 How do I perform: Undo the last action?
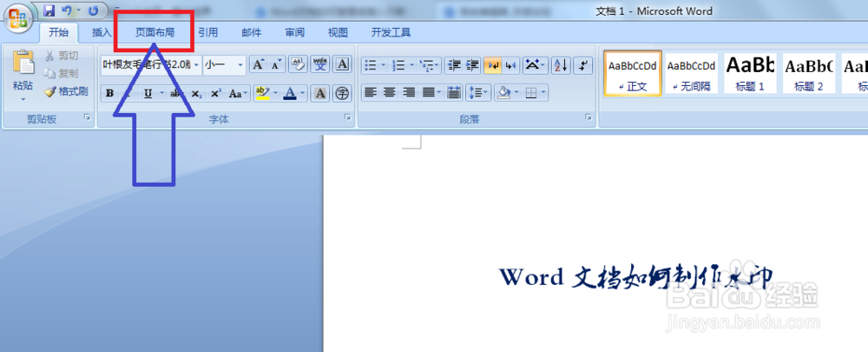click(67, 10)
